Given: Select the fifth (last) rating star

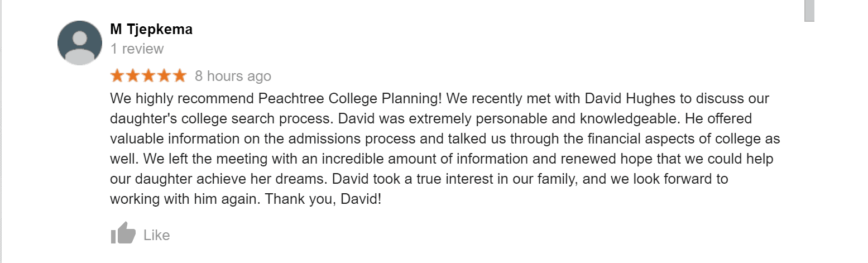Looking at the screenshot, I should (179, 75).
